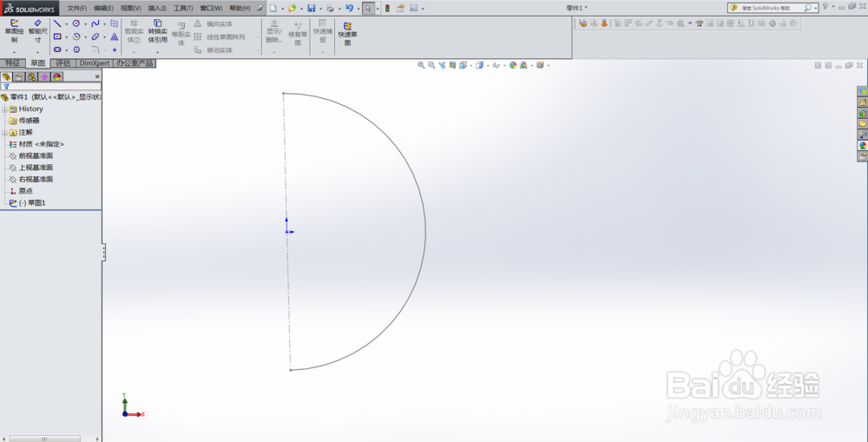The height and width of the screenshot is (442, 868).
Task: Select 材质 <未指定> tree item
Action: (x=41, y=144)
